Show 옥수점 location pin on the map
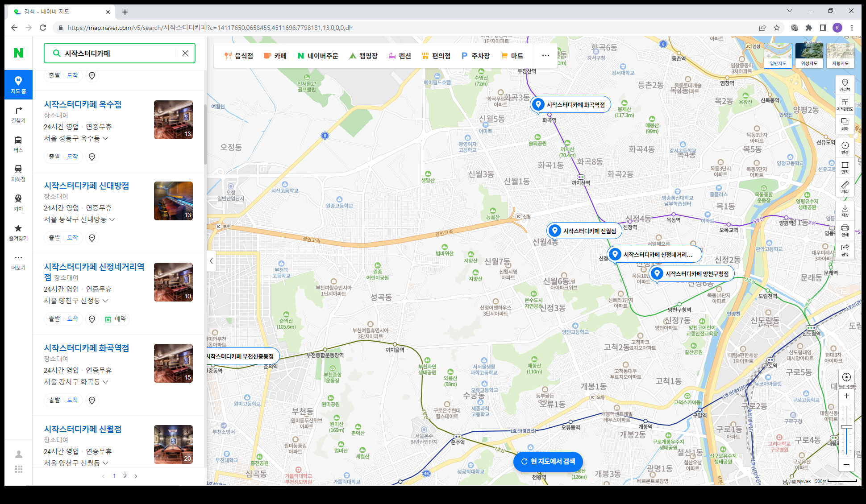This screenshot has width=866, height=504. coord(92,157)
